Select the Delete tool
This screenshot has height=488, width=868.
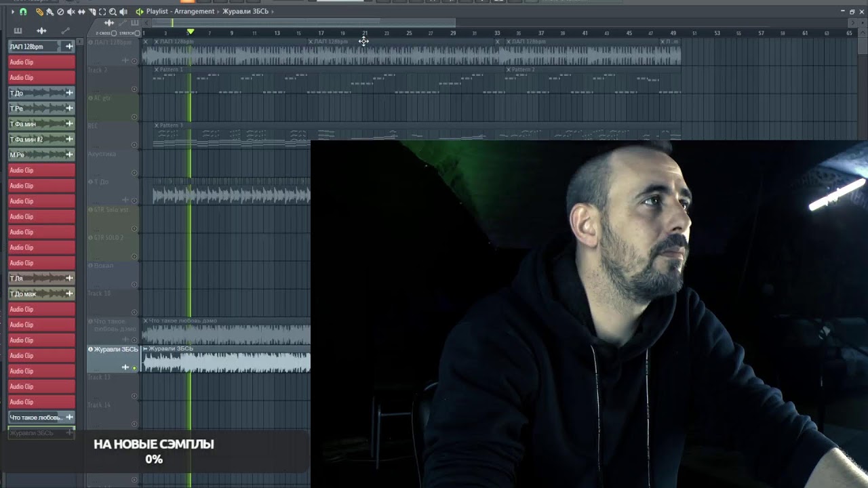pos(60,12)
